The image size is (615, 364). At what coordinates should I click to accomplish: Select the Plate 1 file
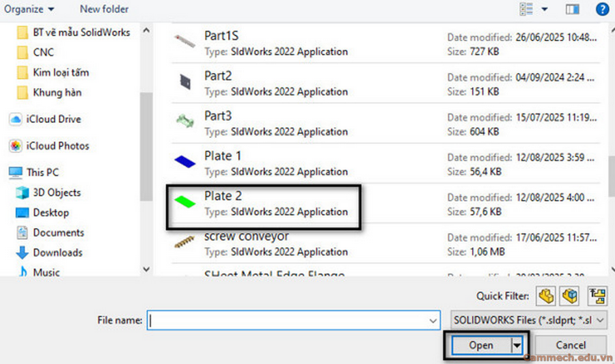(x=386, y=163)
